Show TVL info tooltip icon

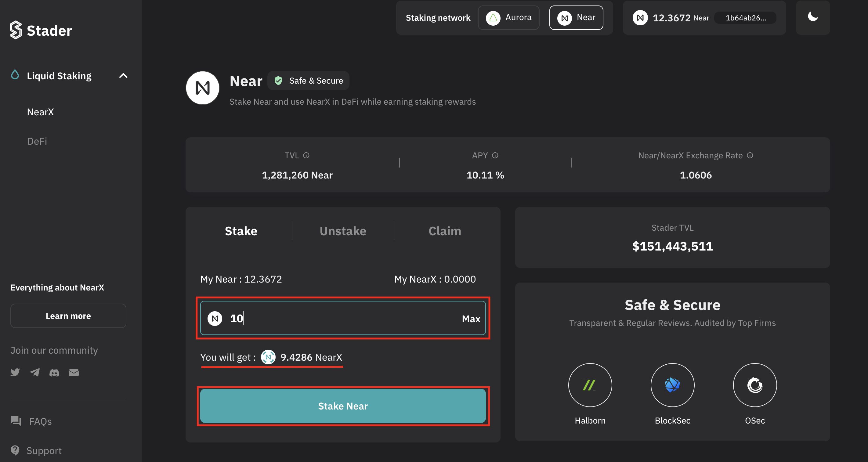[306, 155]
